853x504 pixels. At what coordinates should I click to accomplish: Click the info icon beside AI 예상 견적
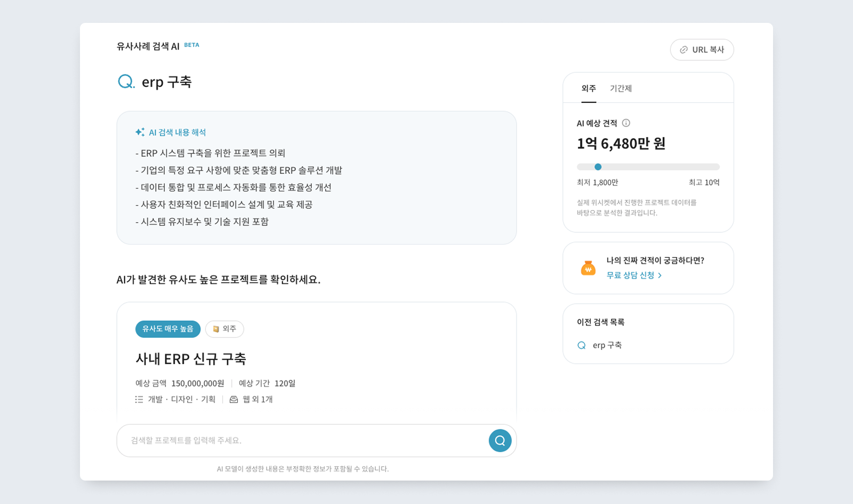627,123
